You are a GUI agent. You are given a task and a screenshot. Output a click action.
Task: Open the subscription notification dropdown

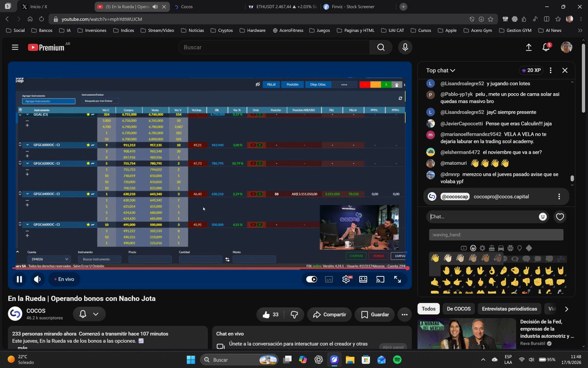coord(89,314)
